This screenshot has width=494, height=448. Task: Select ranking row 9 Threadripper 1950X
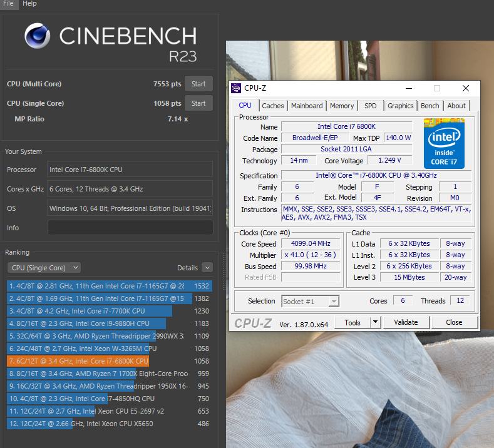pos(110,386)
